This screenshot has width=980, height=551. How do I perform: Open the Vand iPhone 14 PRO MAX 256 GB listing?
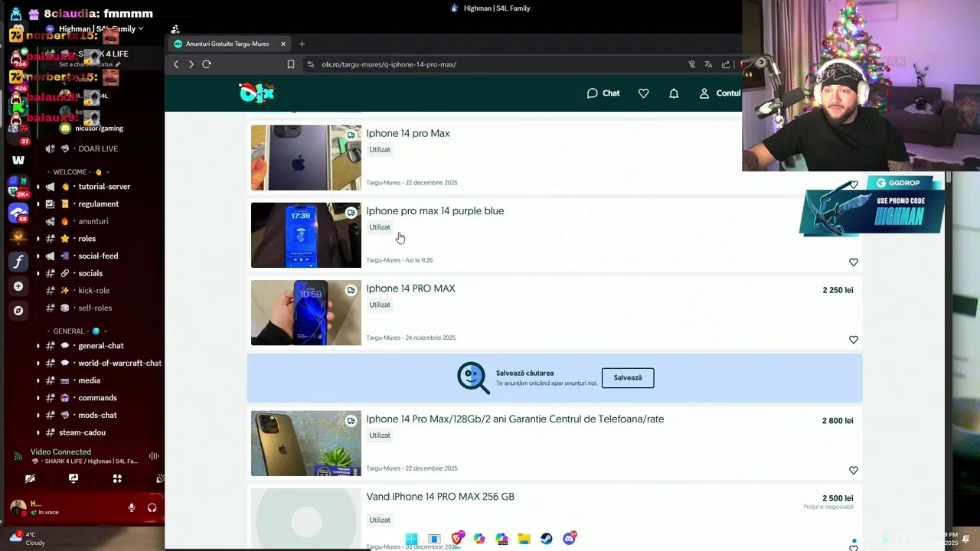(440, 497)
